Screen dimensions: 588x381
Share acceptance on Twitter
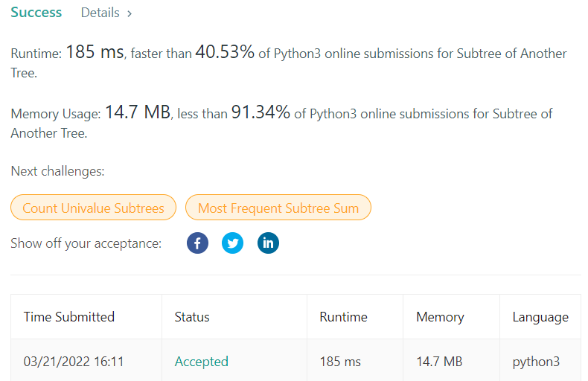(232, 243)
